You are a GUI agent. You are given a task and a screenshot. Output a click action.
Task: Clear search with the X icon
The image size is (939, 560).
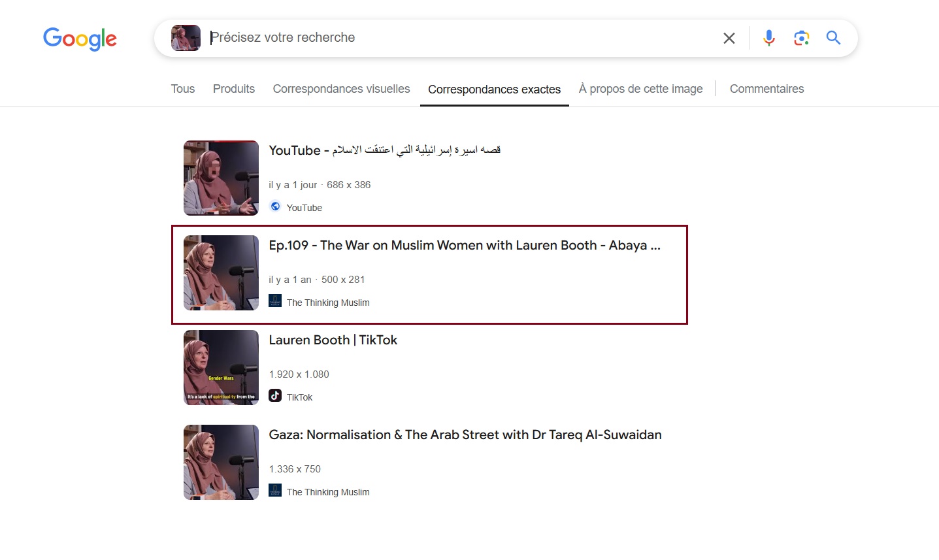point(729,39)
